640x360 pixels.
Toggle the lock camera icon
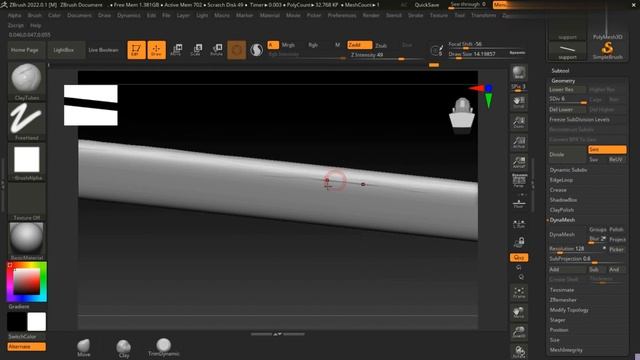pyautogui.click(x=519, y=242)
